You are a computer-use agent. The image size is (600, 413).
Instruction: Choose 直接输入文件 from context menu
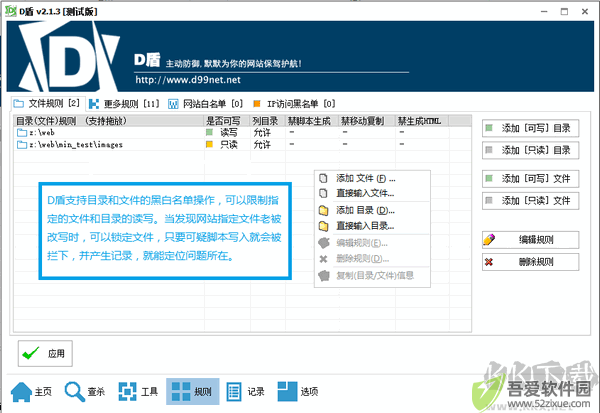click(x=372, y=193)
